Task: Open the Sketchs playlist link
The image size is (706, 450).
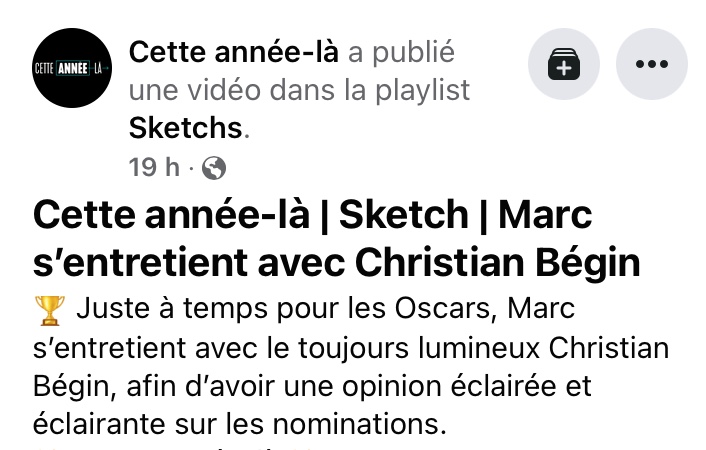Action: pos(186,128)
